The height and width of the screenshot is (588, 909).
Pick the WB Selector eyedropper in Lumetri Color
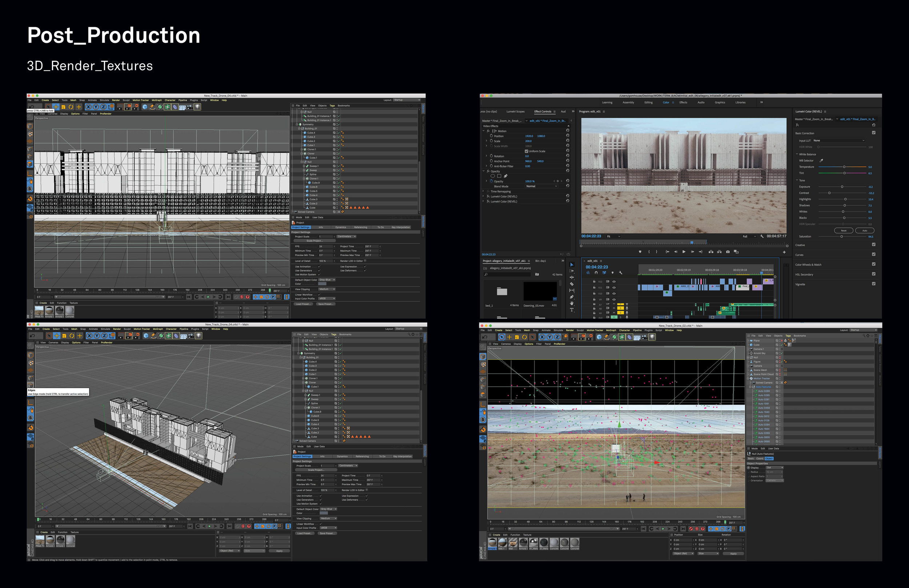(x=821, y=161)
